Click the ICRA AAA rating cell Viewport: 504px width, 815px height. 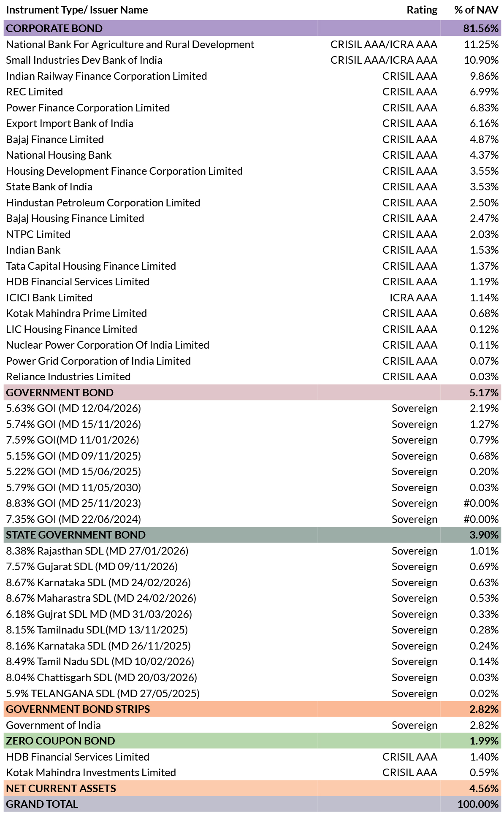coord(413,298)
